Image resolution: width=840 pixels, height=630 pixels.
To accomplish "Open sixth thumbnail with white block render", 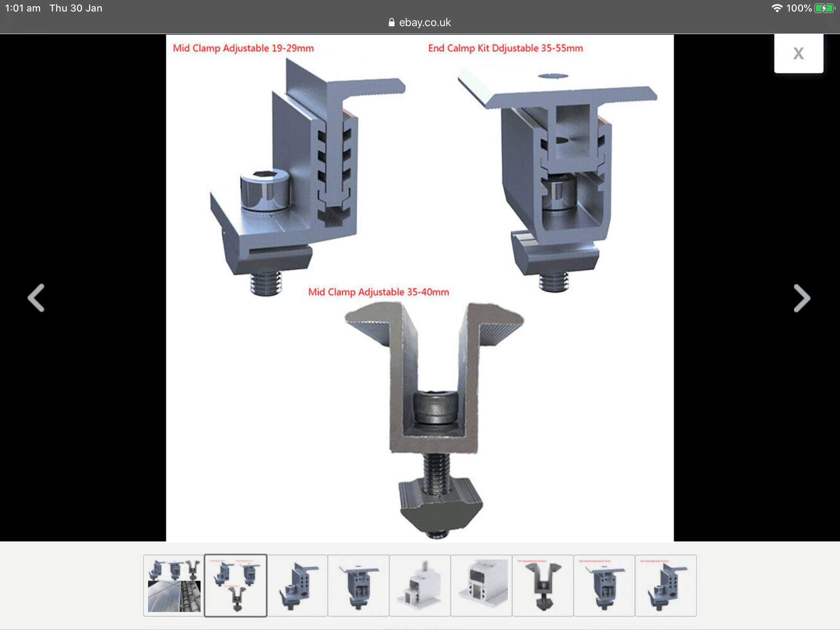I will tap(481, 585).
